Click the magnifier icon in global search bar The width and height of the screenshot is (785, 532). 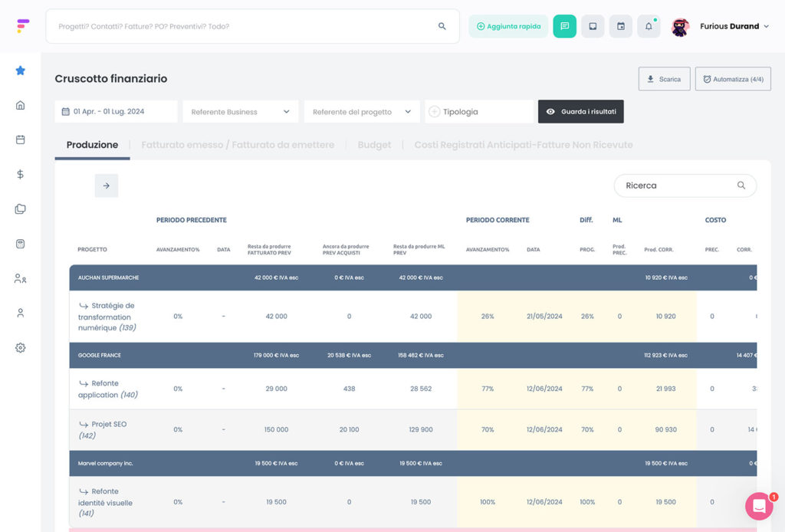tap(442, 26)
